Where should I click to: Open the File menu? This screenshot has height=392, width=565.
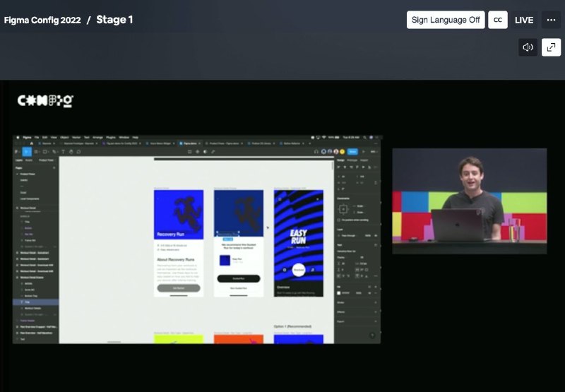pyautogui.click(x=37, y=137)
